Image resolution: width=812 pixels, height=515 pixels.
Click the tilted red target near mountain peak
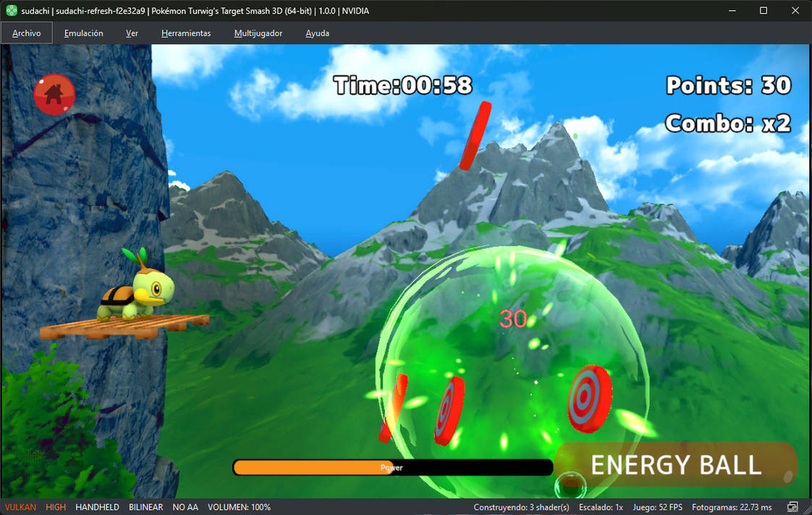475,135
